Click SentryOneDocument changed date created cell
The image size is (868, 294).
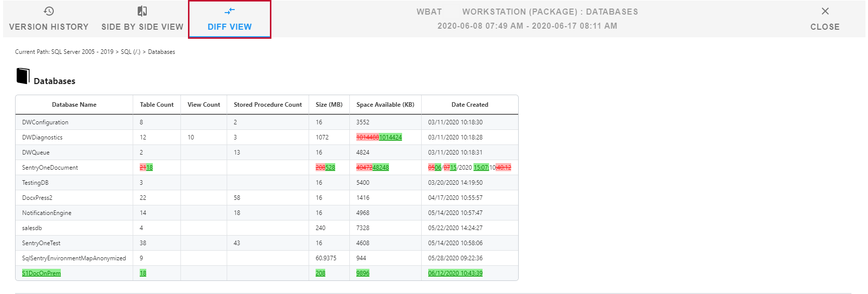point(469,168)
